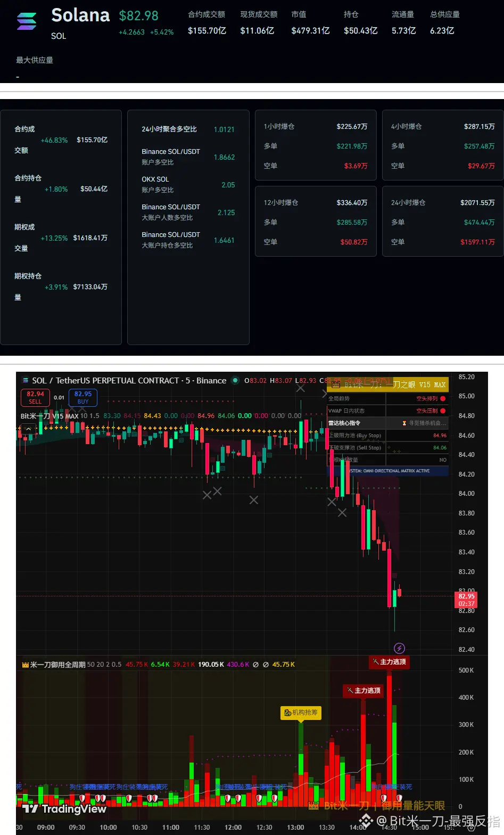
Task: Click the 500K volume axis label
Action: pos(466,670)
